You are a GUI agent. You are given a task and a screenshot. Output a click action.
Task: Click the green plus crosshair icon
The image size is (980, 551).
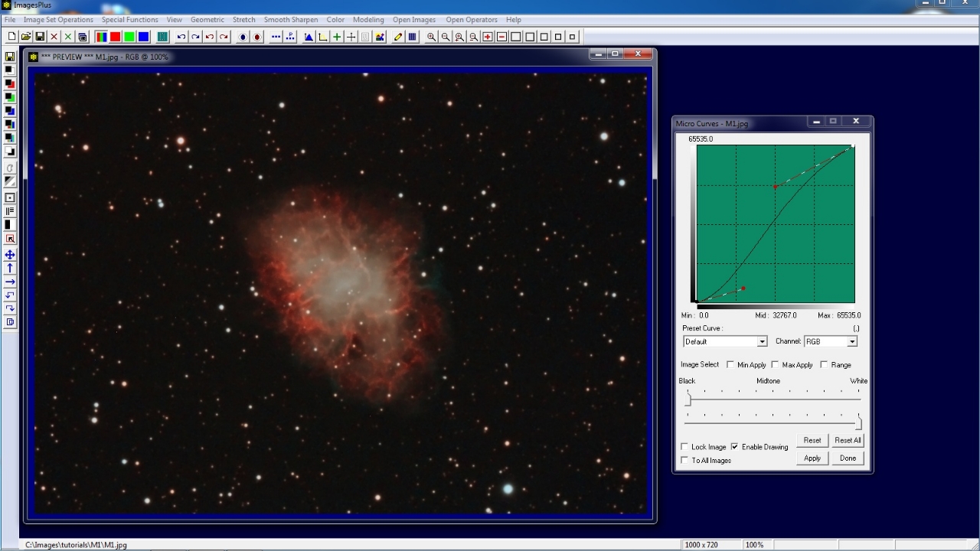pyautogui.click(x=337, y=37)
